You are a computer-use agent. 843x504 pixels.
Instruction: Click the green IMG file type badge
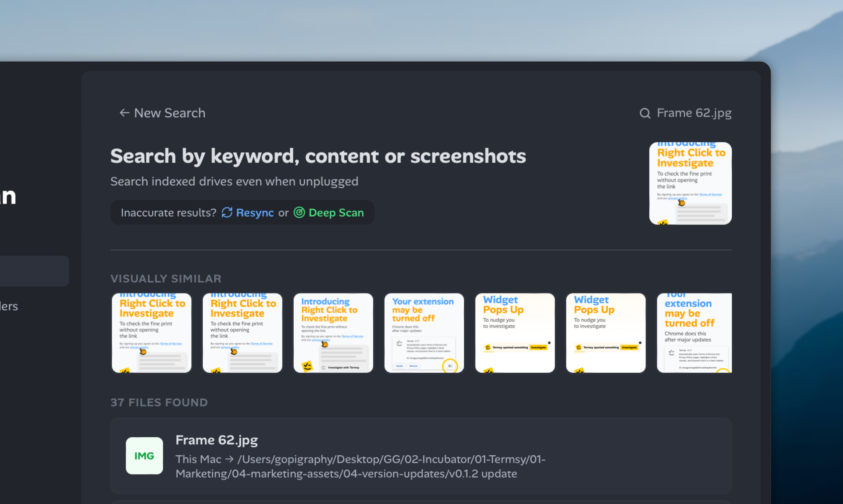click(144, 456)
